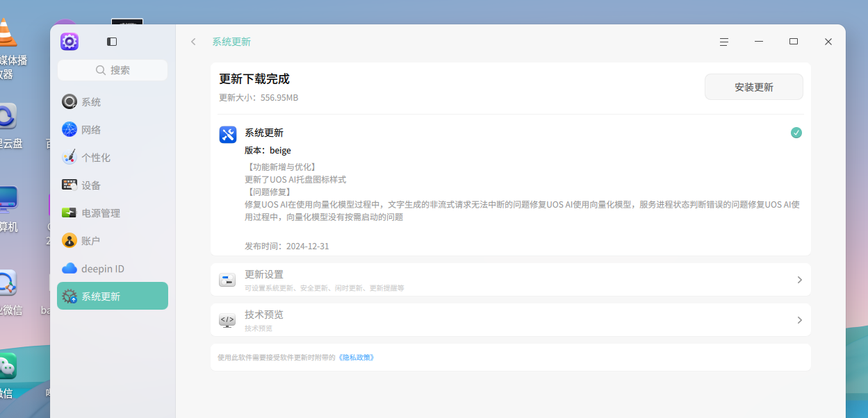Open the 个性化 settings category

coord(113,158)
